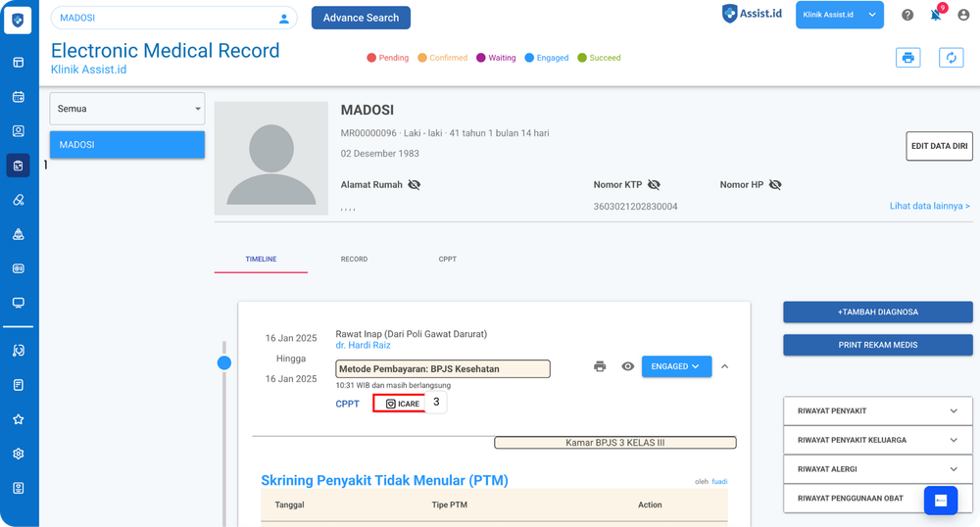The width and height of the screenshot is (980, 527).
Task: Click the Advance Search button
Action: [x=361, y=18]
